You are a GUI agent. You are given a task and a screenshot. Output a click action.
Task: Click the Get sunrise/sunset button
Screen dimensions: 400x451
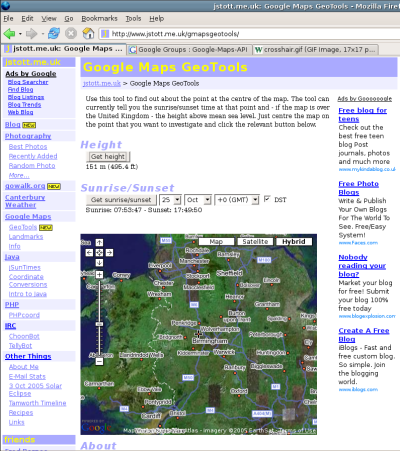[121, 200]
